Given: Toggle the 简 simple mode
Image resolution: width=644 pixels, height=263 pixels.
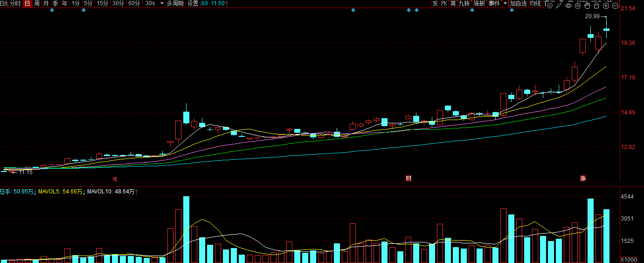Looking at the screenshot, I should coord(453,3).
